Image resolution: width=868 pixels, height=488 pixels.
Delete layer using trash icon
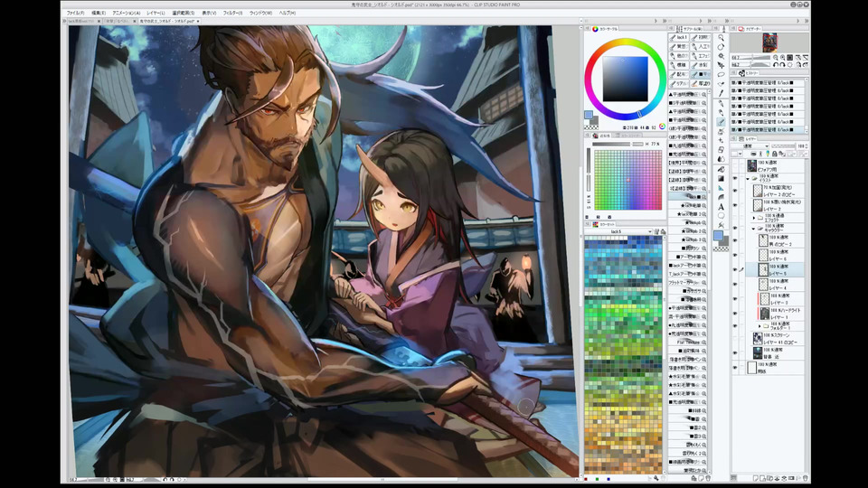(806, 478)
